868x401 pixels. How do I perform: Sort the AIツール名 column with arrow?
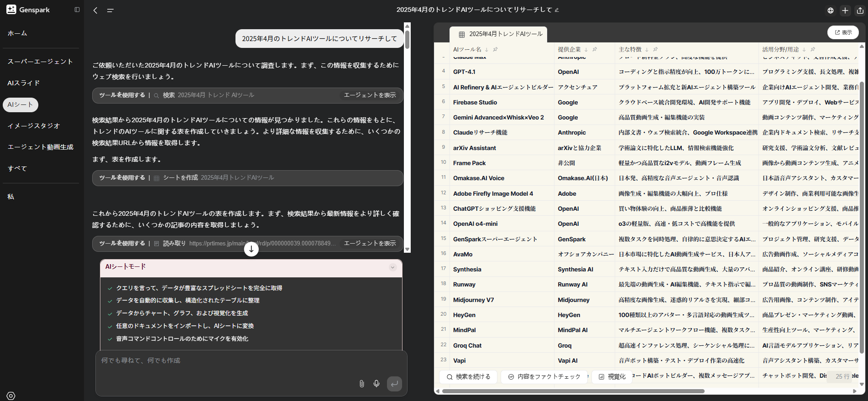tap(487, 49)
